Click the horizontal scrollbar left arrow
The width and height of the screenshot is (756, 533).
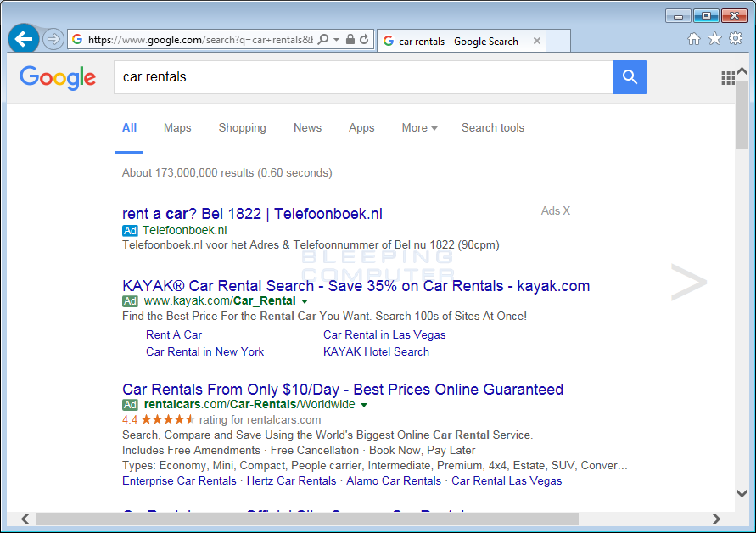tap(25, 519)
